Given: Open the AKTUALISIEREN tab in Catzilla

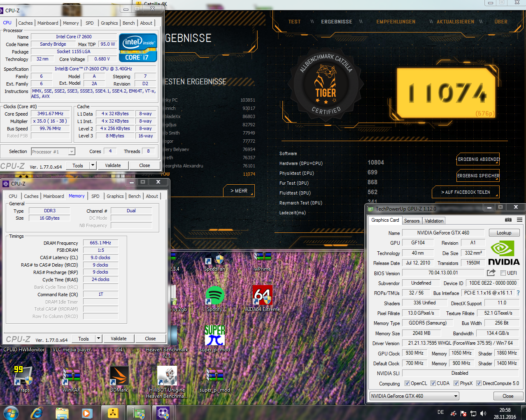Looking at the screenshot, I should pyautogui.click(x=455, y=22).
